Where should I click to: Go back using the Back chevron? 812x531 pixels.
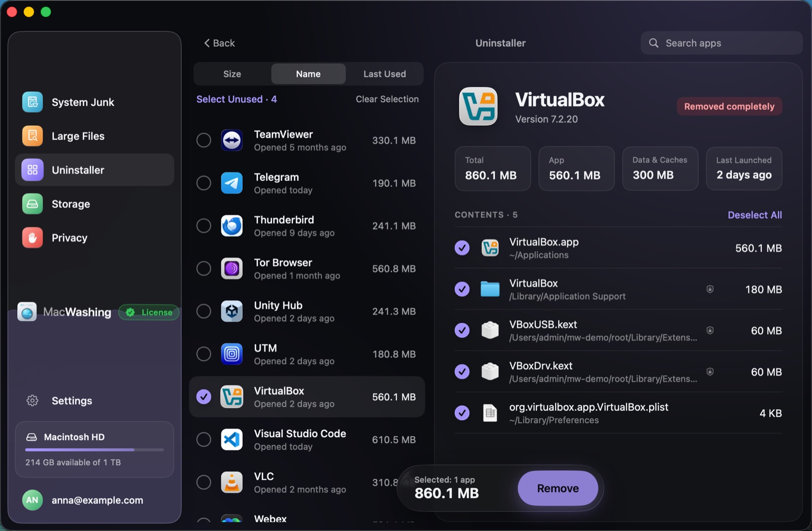coord(219,43)
